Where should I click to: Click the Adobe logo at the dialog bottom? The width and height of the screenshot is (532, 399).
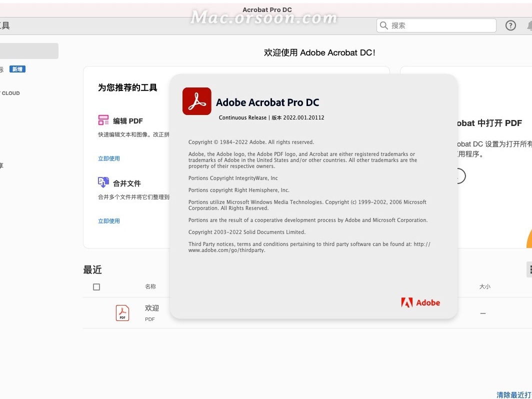[420, 302]
